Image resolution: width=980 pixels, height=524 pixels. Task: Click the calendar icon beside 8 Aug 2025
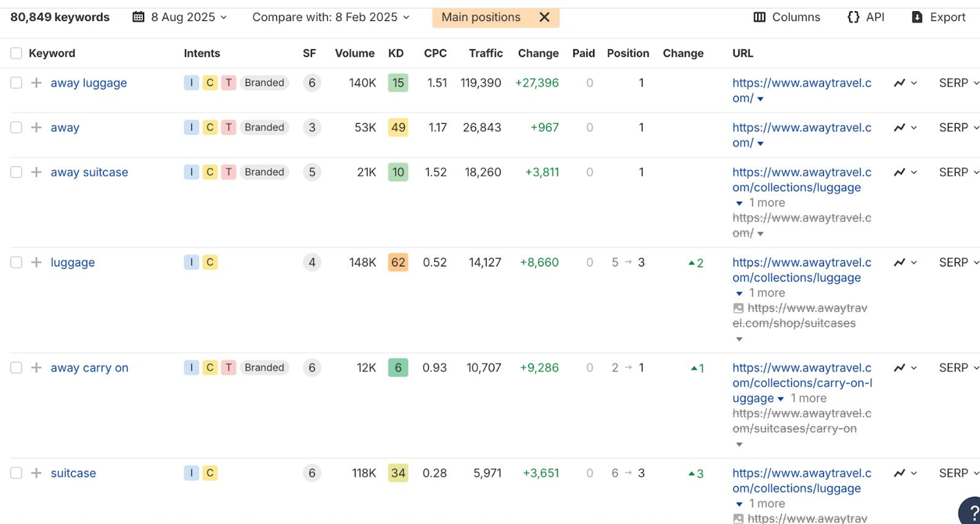[x=138, y=17]
